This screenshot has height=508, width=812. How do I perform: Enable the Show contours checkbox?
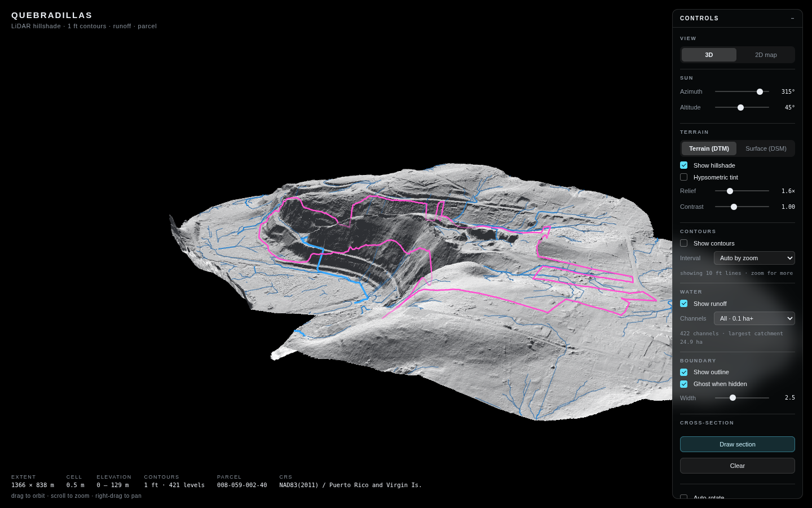pos(684,243)
